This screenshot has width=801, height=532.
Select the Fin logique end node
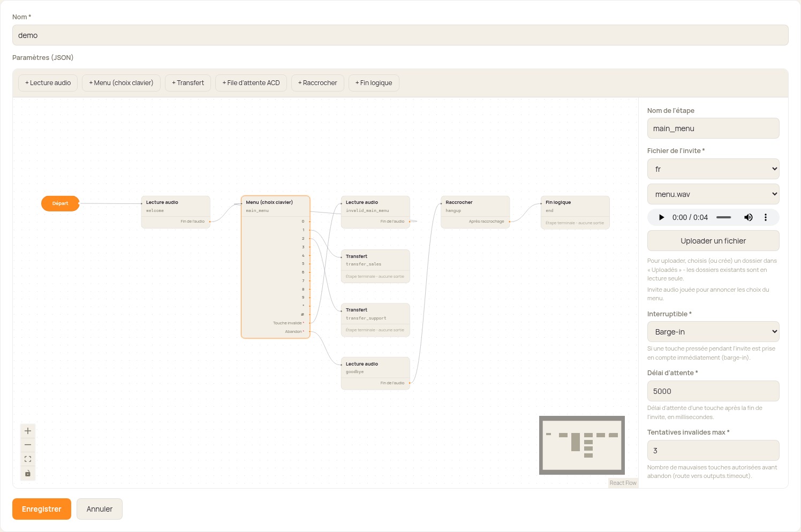(x=575, y=212)
